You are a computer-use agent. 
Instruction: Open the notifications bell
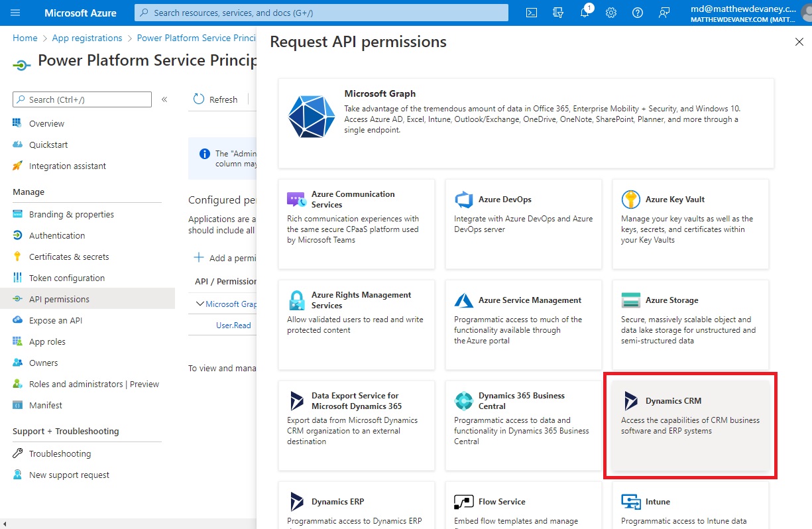tap(584, 12)
